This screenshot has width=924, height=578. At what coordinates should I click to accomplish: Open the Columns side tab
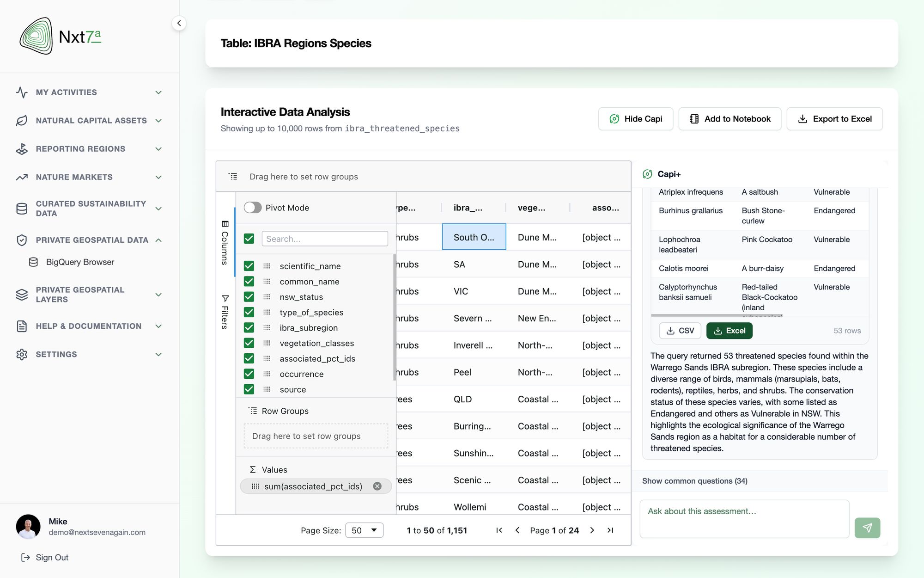point(225,242)
